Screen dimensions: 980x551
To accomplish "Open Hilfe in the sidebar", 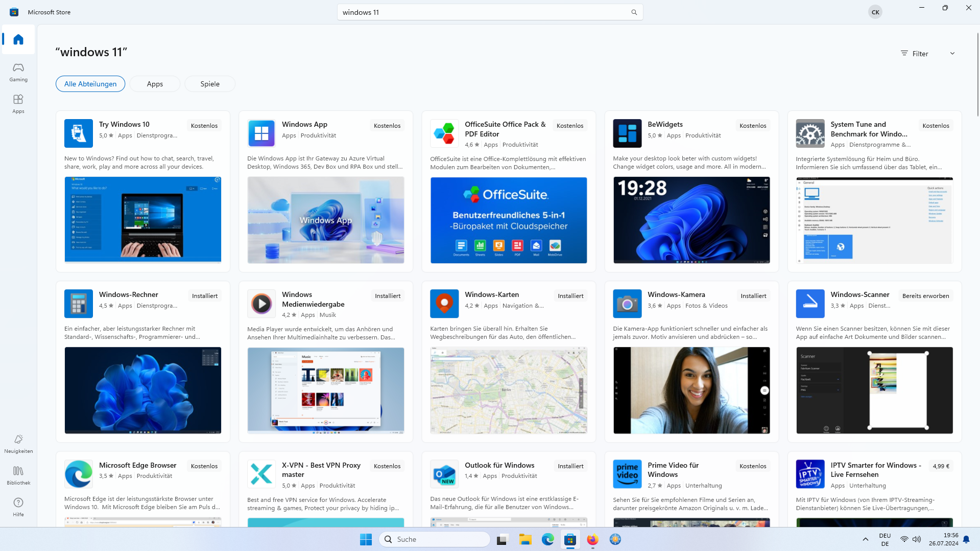I will click(x=18, y=507).
